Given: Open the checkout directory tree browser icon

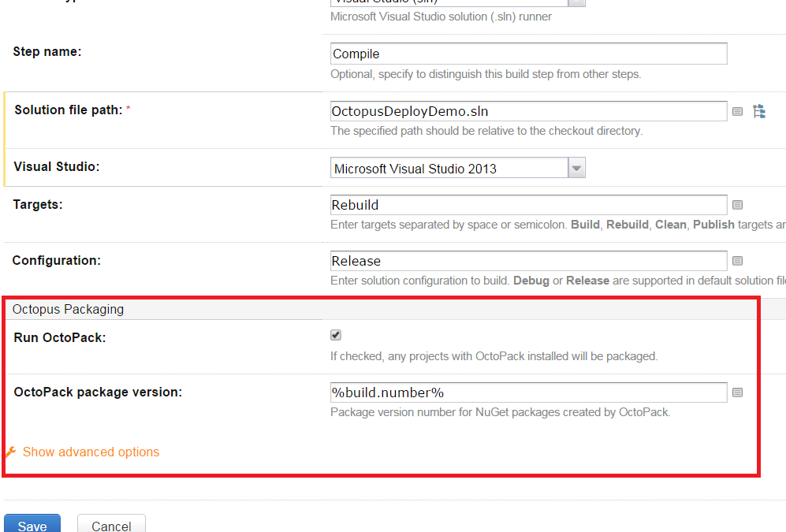Looking at the screenshot, I should coord(759,111).
